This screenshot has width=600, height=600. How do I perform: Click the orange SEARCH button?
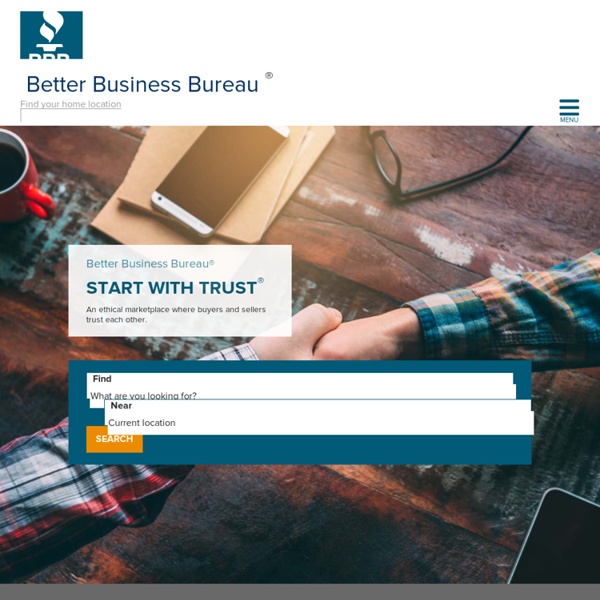click(114, 439)
